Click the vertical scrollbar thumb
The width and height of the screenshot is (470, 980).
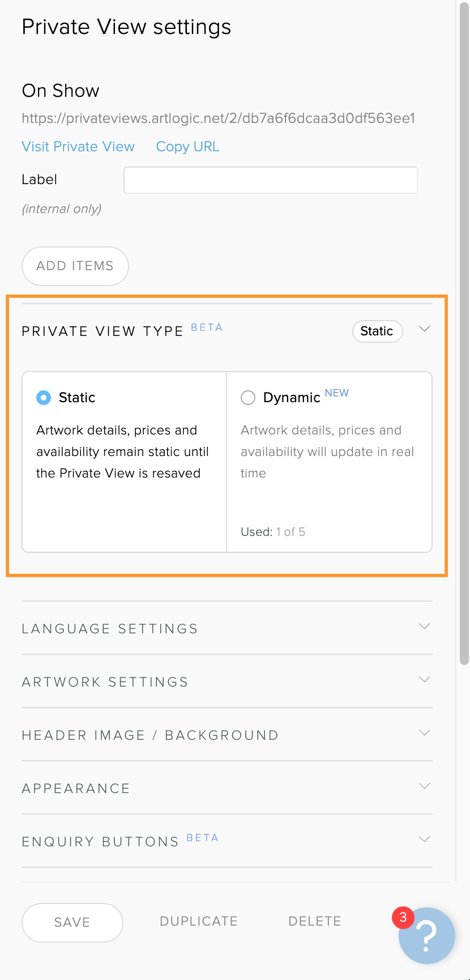point(464,334)
